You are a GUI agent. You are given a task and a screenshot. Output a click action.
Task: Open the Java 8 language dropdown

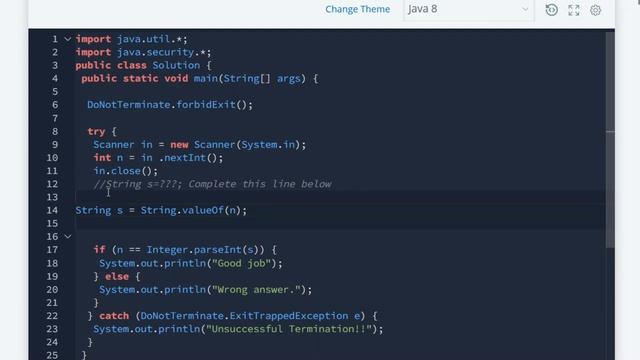click(468, 9)
